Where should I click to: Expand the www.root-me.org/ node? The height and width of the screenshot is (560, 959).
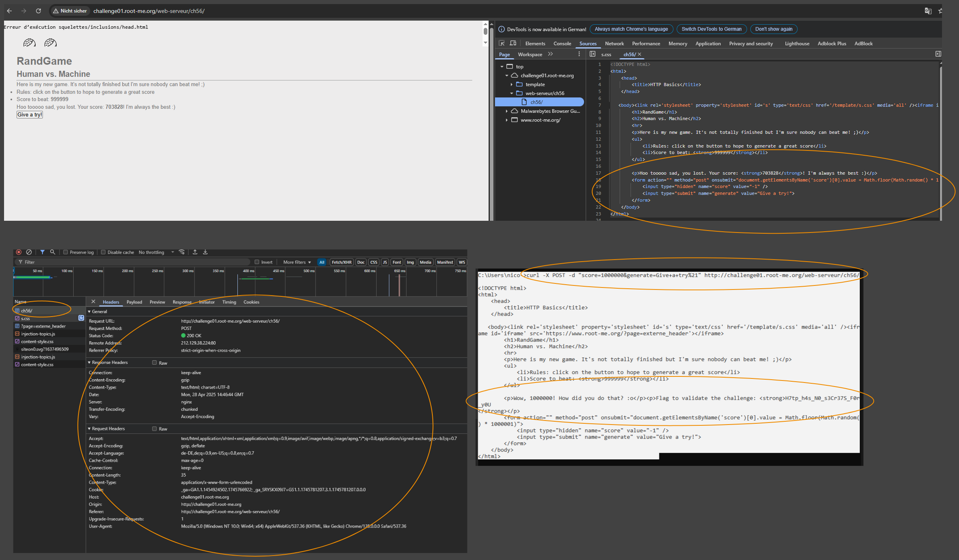pos(507,120)
